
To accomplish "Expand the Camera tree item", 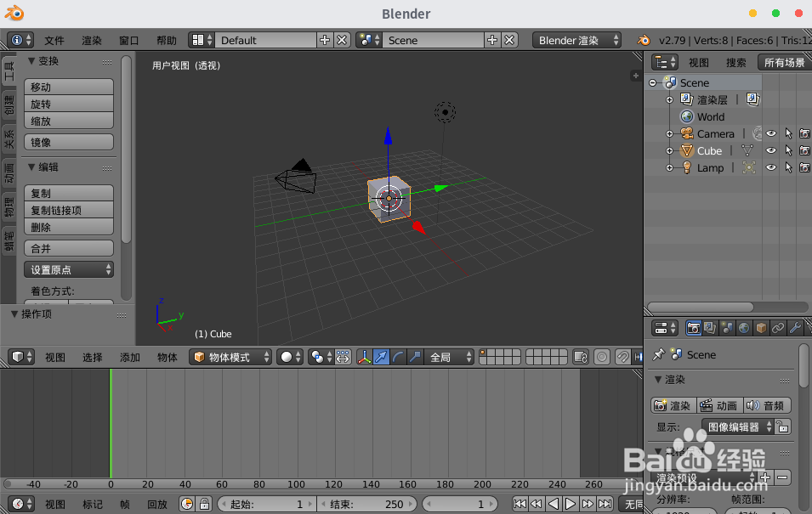I will point(670,134).
